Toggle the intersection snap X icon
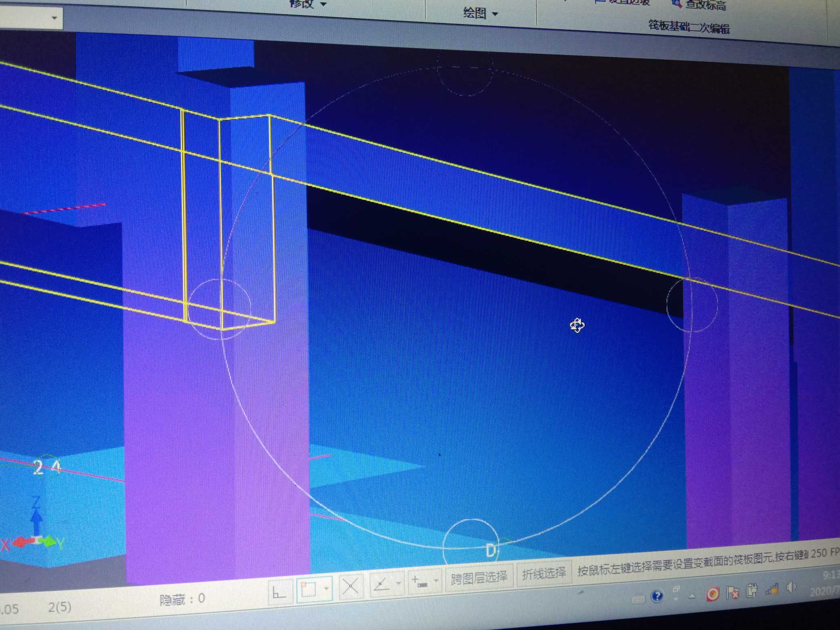The height and width of the screenshot is (630, 840). [x=350, y=586]
